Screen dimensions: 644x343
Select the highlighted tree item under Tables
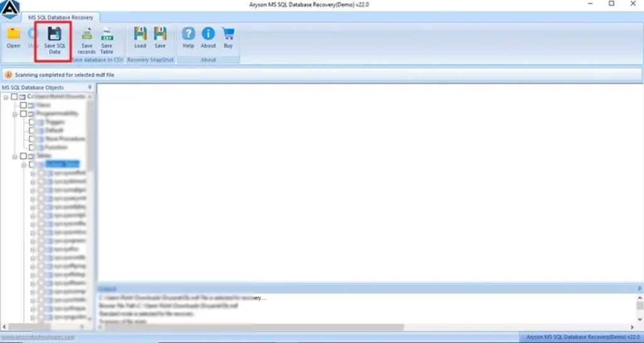[x=62, y=164]
